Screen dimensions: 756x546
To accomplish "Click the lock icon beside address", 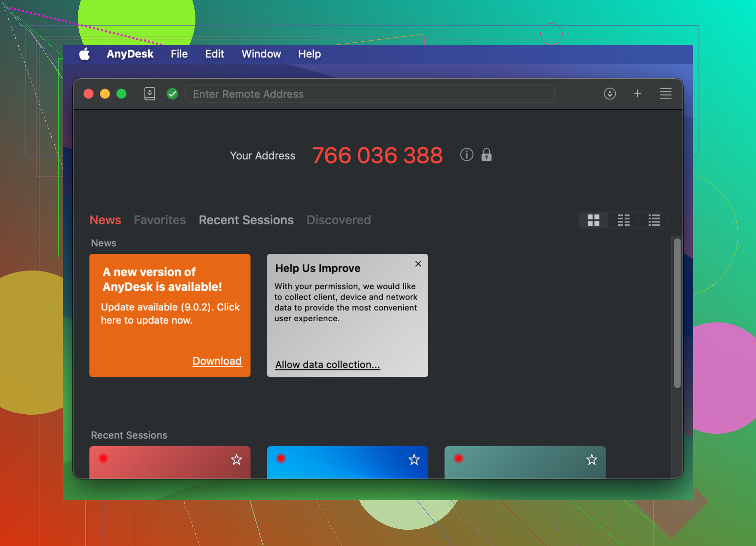I will click(x=486, y=154).
